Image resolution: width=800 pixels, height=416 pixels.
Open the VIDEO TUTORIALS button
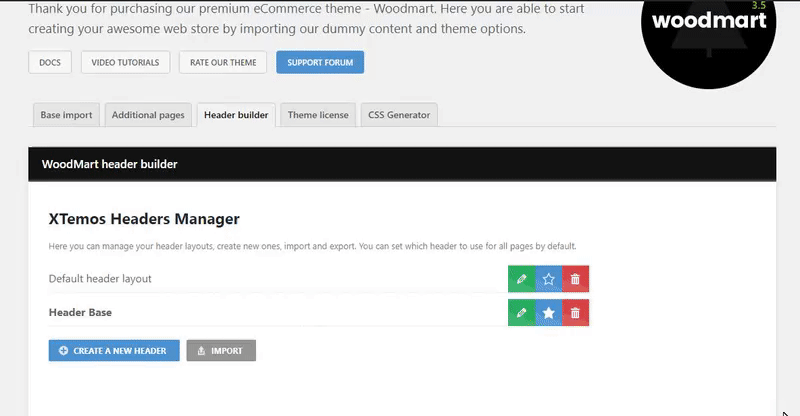(126, 62)
